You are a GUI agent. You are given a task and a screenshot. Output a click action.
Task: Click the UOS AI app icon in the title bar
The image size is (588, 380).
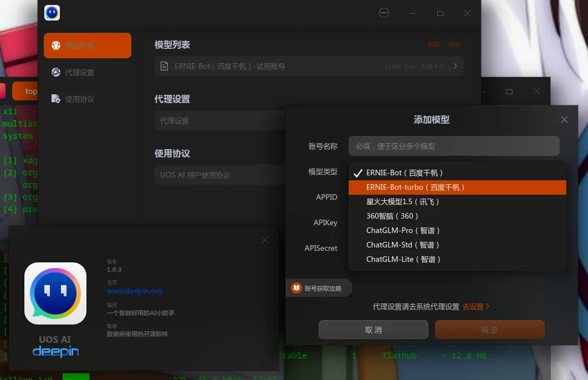(x=52, y=13)
